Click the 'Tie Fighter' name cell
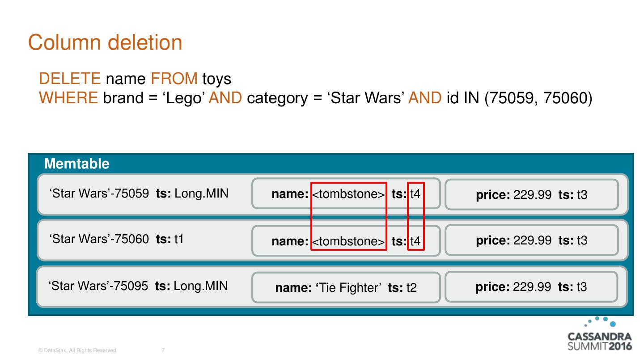The width and height of the screenshot is (644, 362). pos(346,287)
